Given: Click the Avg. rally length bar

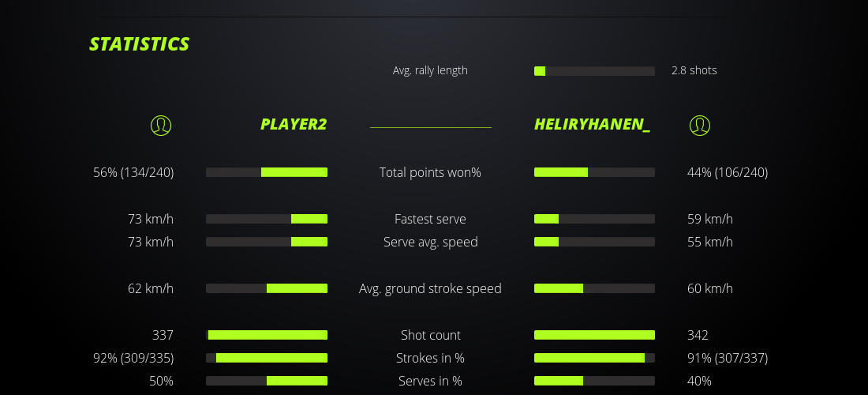Looking at the screenshot, I should click(594, 71).
